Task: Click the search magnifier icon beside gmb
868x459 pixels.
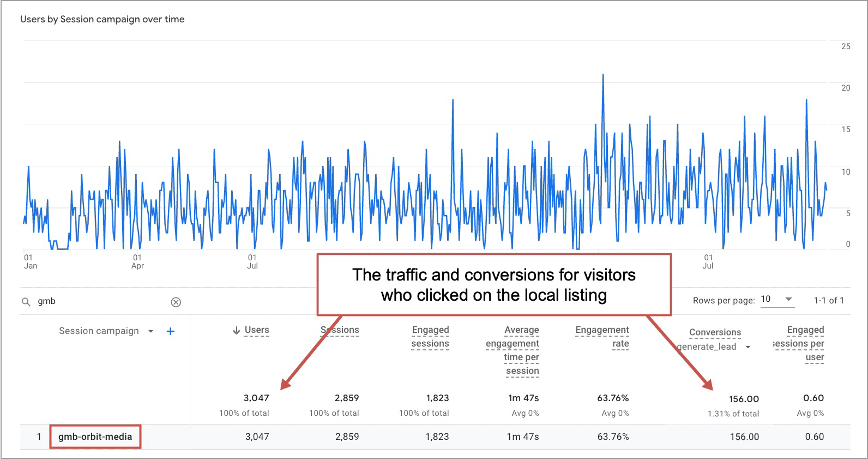Action: pos(26,302)
